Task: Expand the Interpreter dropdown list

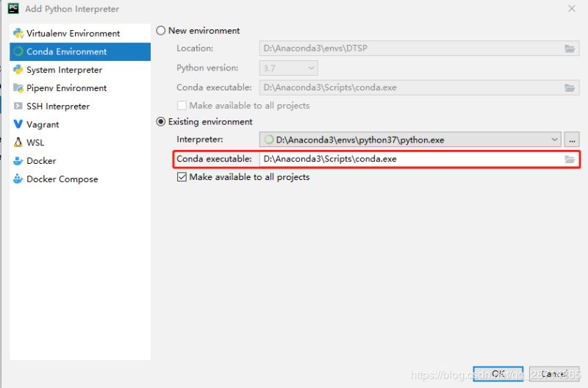Action: tap(555, 140)
